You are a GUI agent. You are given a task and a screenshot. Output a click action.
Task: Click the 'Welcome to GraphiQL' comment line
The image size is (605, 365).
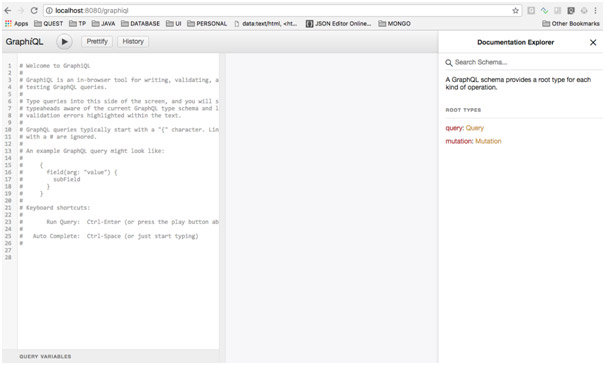coord(55,66)
